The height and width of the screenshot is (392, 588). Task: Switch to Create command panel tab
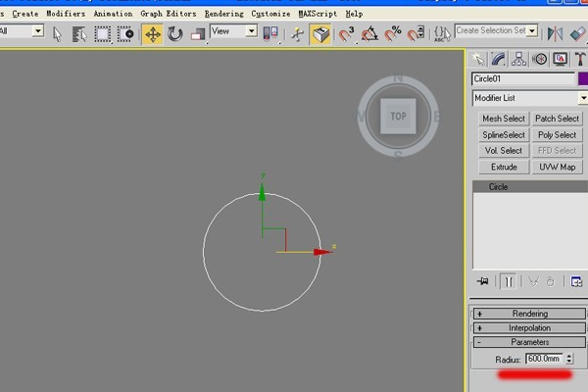479,59
